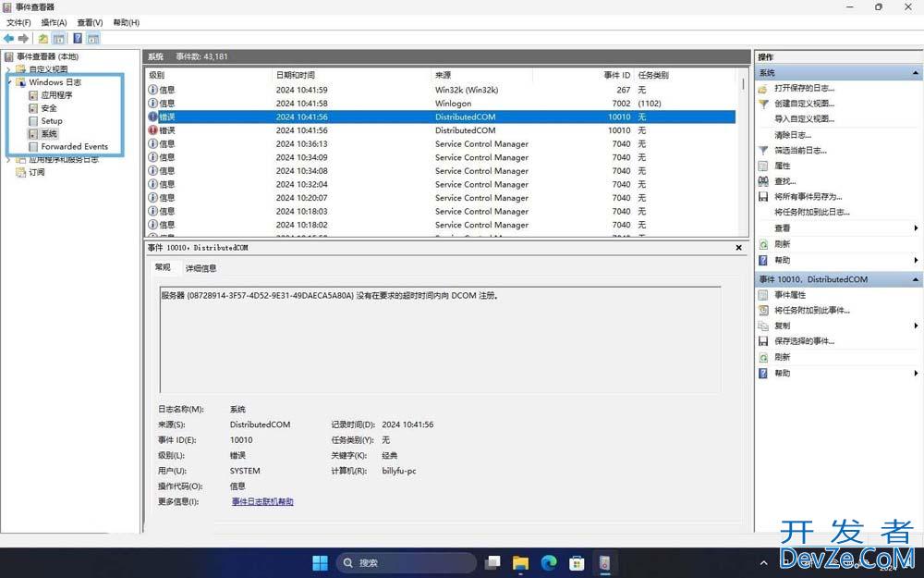The image size is (924, 578).
Task: Select the 订阅 node in tree
Action: [x=37, y=172]
